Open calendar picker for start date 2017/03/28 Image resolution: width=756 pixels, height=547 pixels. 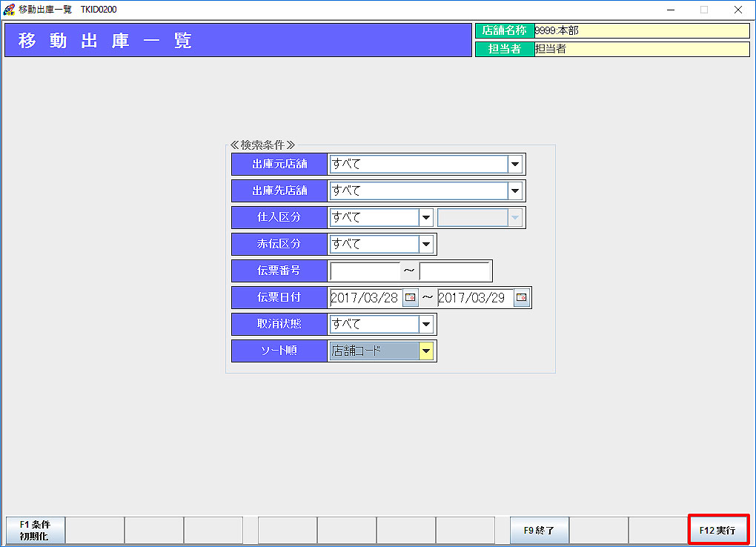point(411,298)
